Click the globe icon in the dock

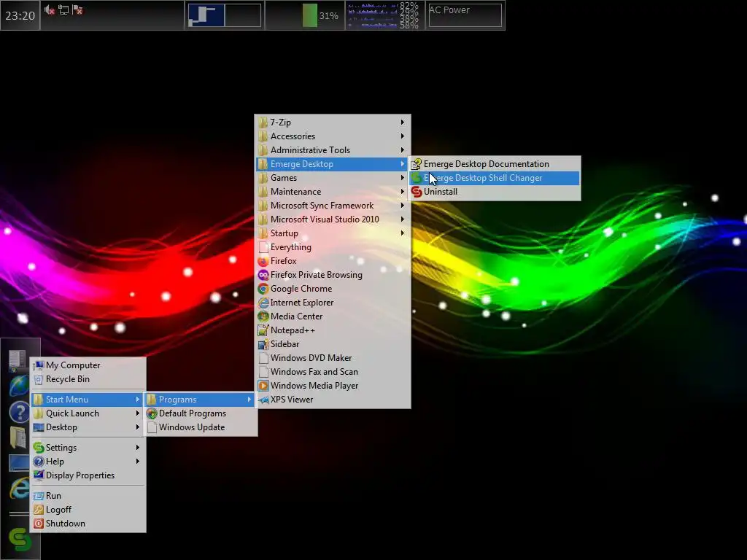point(19,386)
